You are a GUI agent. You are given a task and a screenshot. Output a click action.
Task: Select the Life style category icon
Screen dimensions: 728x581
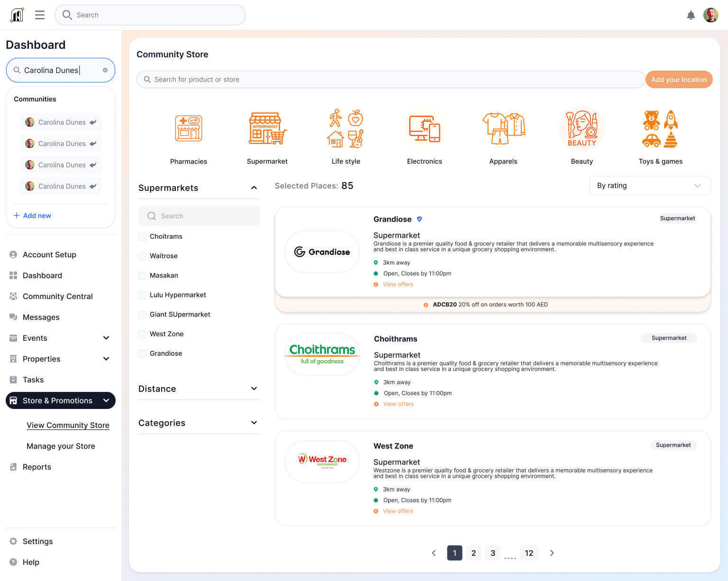pos(346,128)
